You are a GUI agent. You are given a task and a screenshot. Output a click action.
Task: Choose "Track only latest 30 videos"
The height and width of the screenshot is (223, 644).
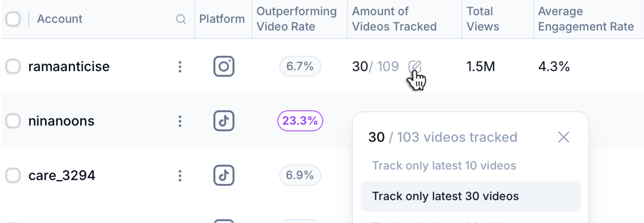tap(445, 196)
